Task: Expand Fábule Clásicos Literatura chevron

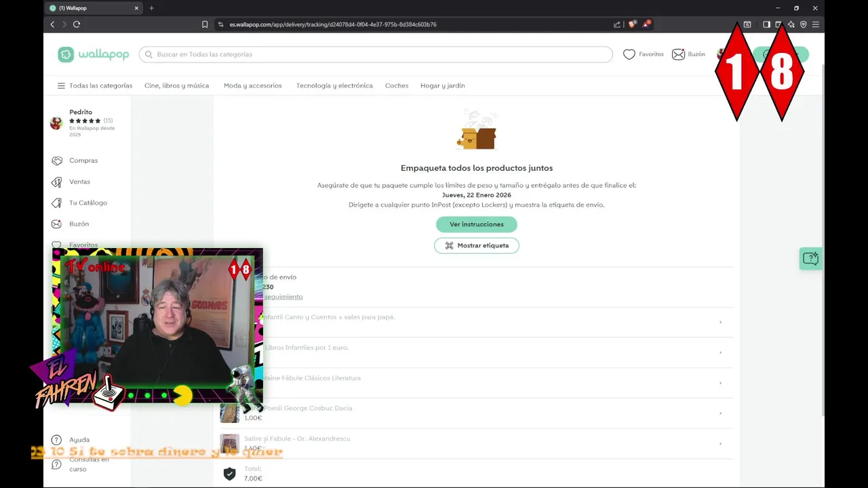Action: point(720,383)
